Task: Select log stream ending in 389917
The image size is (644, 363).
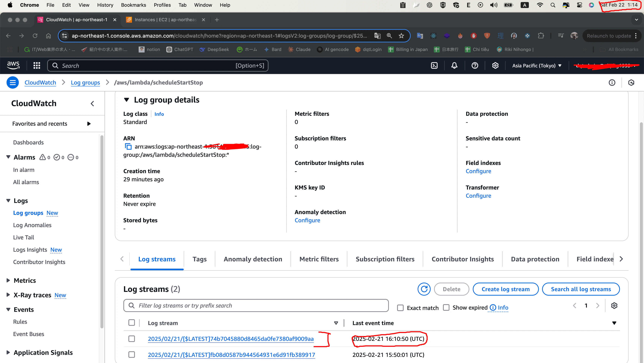Action: coord(132,355)
